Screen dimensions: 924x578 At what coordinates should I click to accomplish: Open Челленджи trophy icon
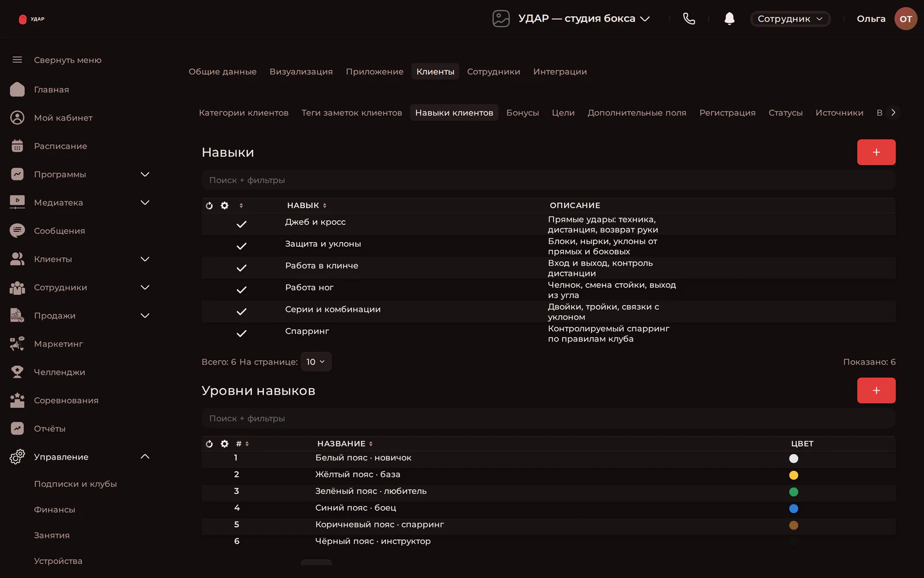pos(17,372)
